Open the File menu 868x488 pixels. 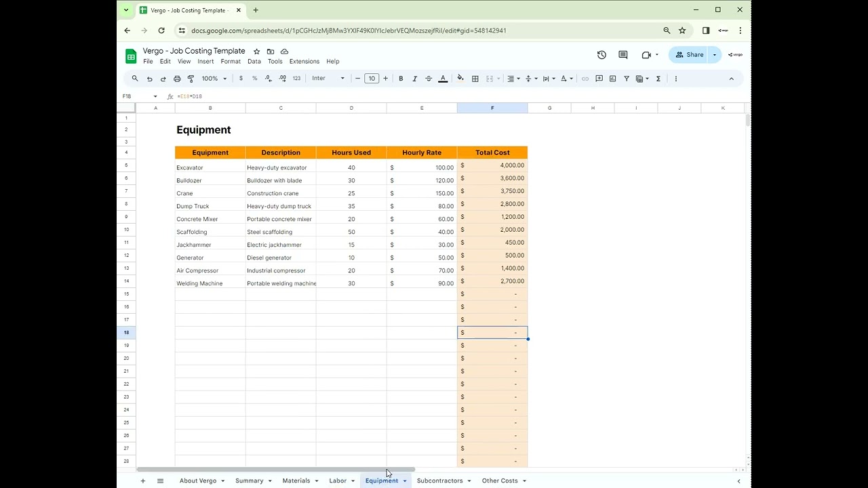tap(148, 62)
